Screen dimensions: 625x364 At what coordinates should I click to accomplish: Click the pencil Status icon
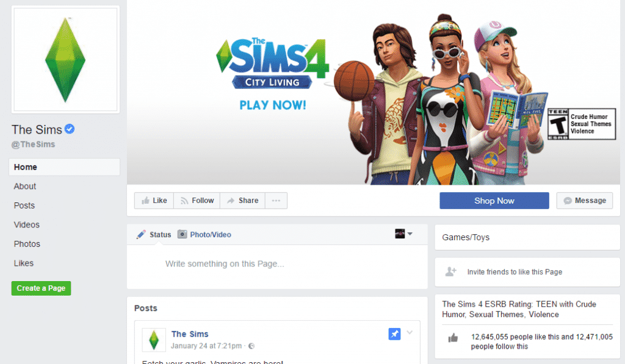(141, 235)
